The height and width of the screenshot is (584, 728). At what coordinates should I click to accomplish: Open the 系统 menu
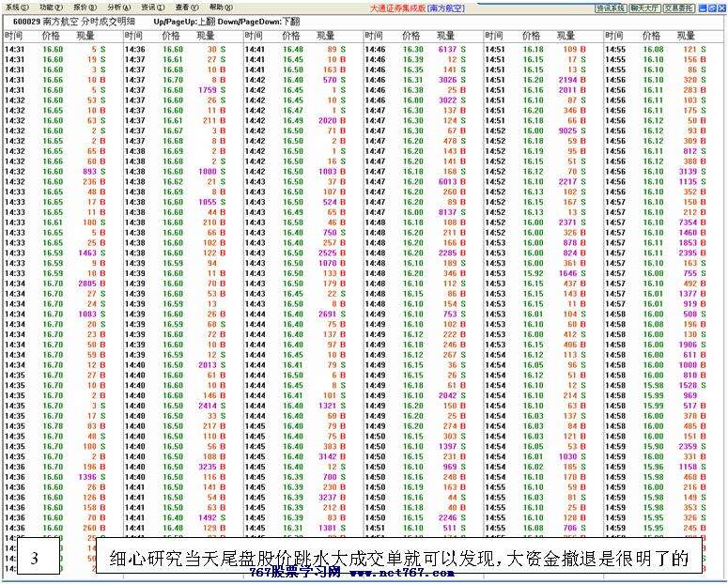click(14, 7)
